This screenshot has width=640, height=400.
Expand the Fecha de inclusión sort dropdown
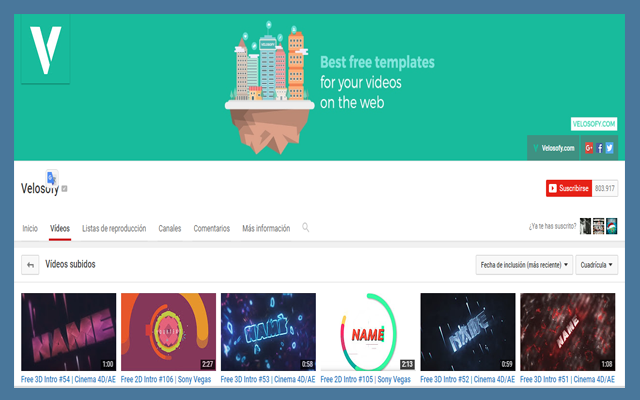pyautogui.click(x=525, y=265)
